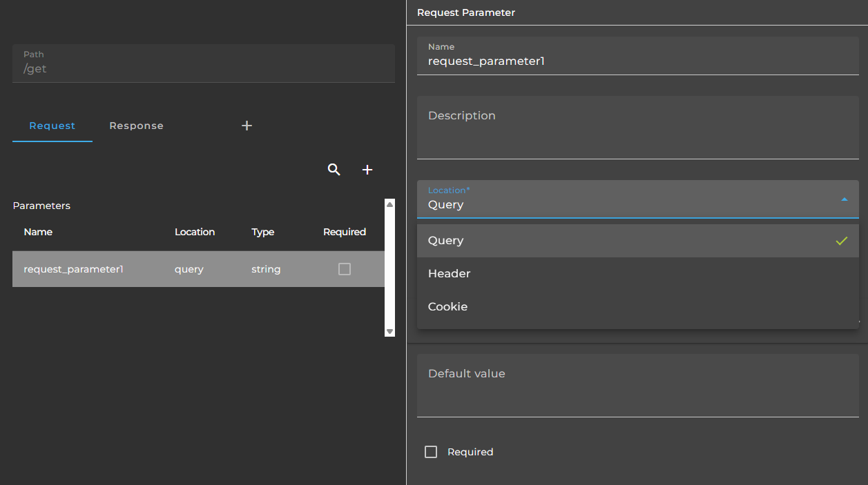Click the Request Parameter panel title
Screen dimensions: 868x485
pos(466,12)
